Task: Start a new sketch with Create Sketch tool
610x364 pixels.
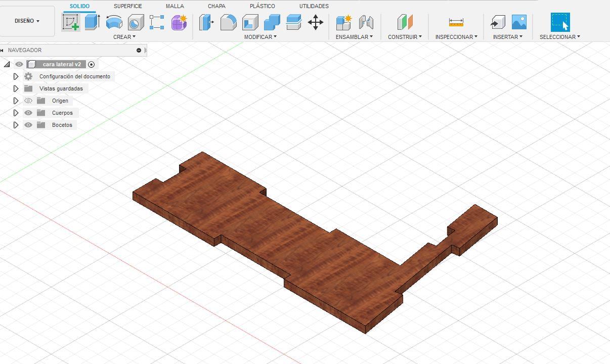Action: tap(71, 22)
